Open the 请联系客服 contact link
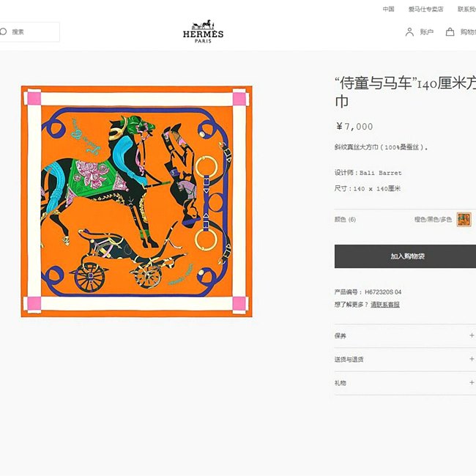The height and width of the screenshot is (476, 476). pos(385,305)
